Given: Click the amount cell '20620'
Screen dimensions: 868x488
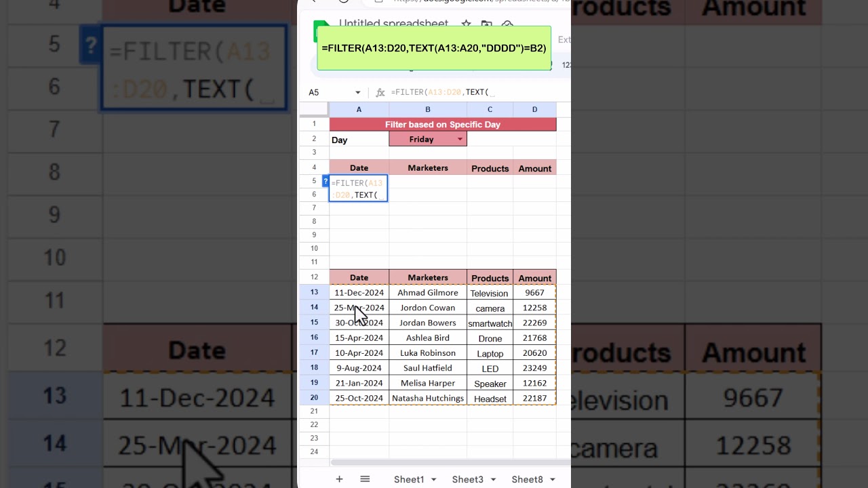Looking at the screenshot, I should 534,353.
